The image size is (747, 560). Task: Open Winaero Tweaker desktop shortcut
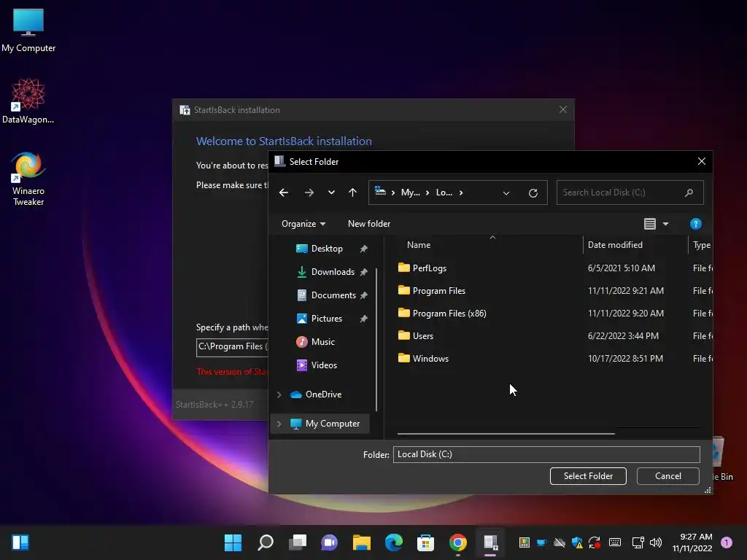tap(28, 178)
